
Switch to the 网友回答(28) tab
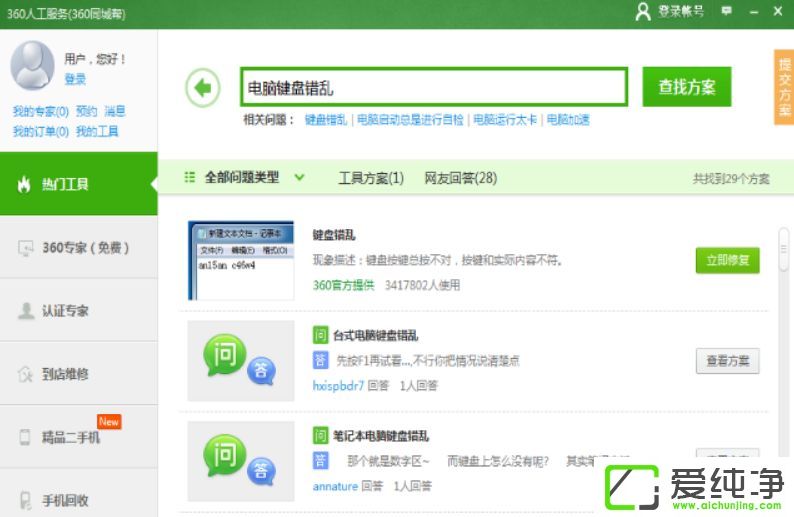(x=461, y=178)
